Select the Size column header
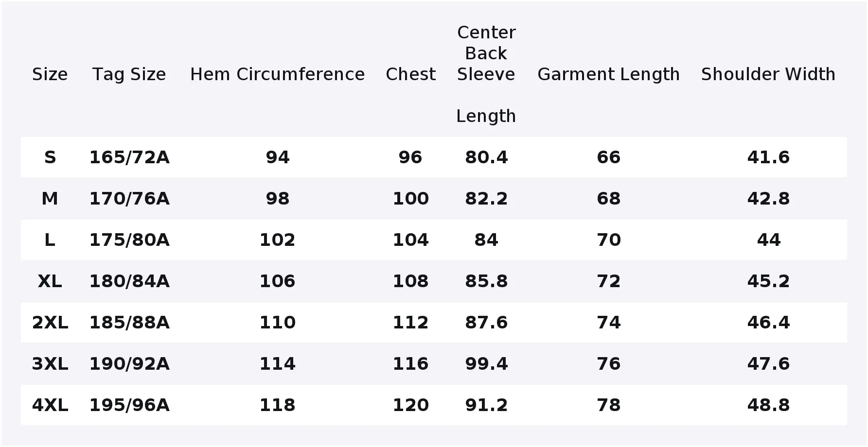 50,74
